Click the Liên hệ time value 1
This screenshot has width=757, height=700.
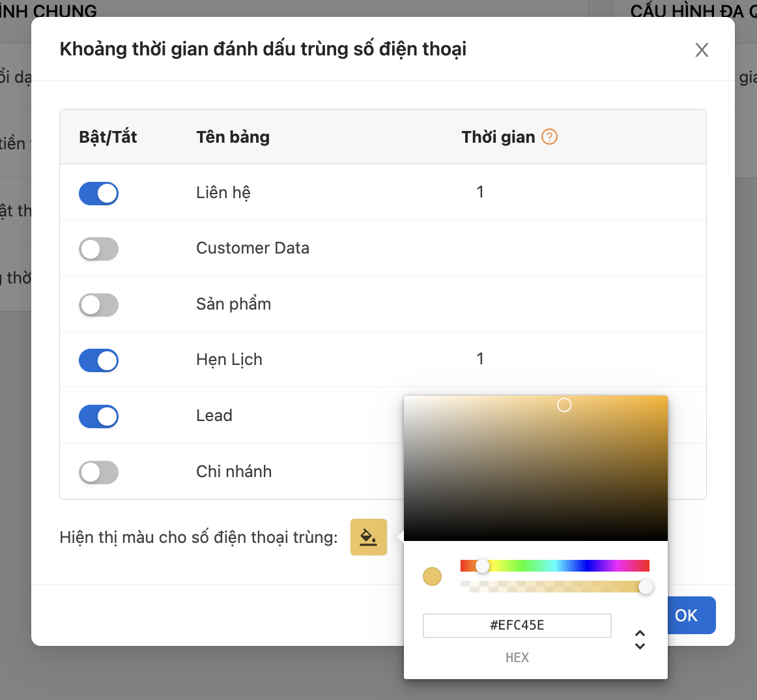tap(480, 192)
